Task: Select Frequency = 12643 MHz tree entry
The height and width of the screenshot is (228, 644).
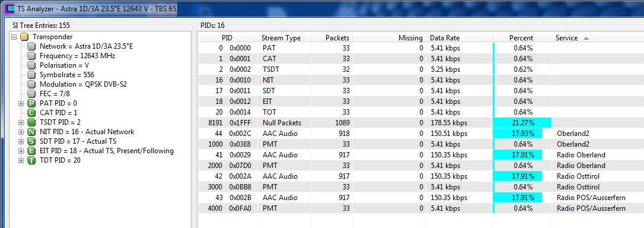Action: (x=77, y=56)
